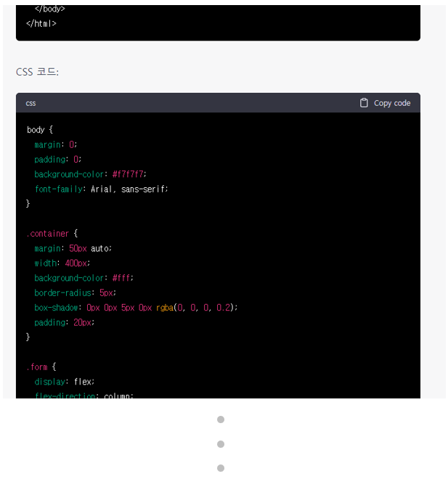Click the 'CSS 코드:' heading text
Image resolution: width=448 pixels, height=479 pixels.
[37, 72]
